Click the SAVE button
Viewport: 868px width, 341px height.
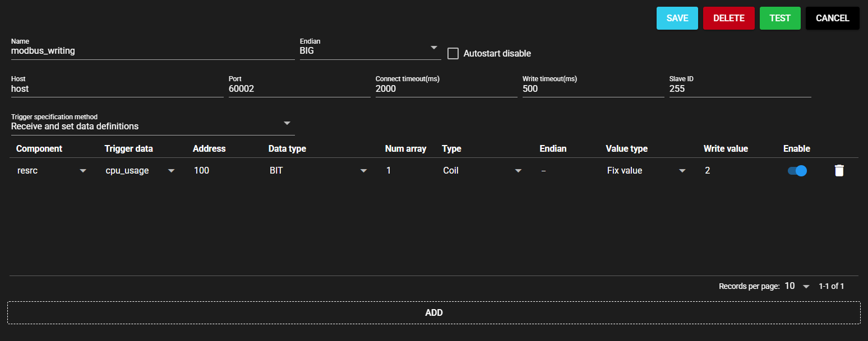point(677,18)
